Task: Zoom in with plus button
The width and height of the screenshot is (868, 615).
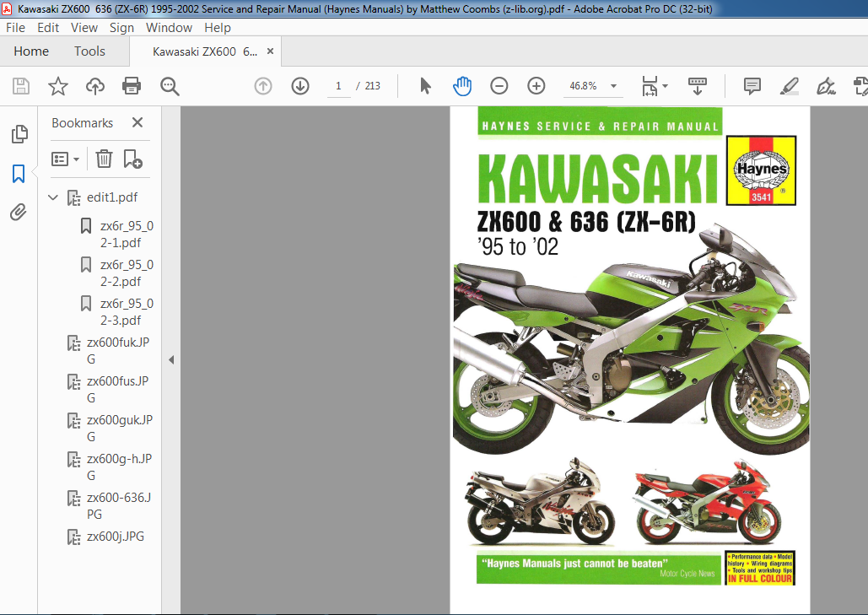Action: tap(536, 86)
